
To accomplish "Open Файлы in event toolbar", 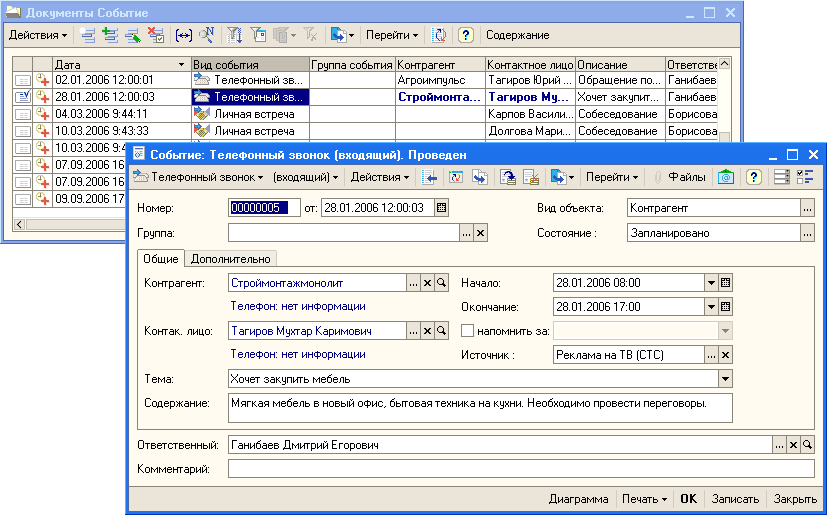I will [x=679, y=177].
